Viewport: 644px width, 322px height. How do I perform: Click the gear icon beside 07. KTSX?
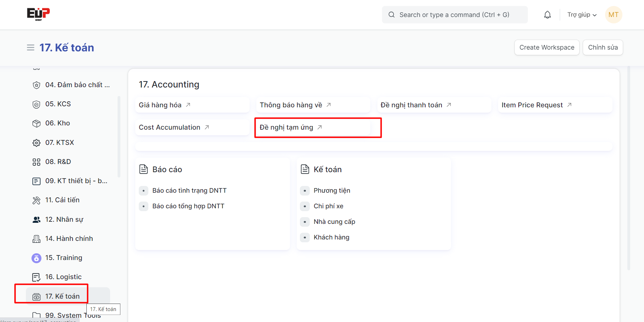36,143
